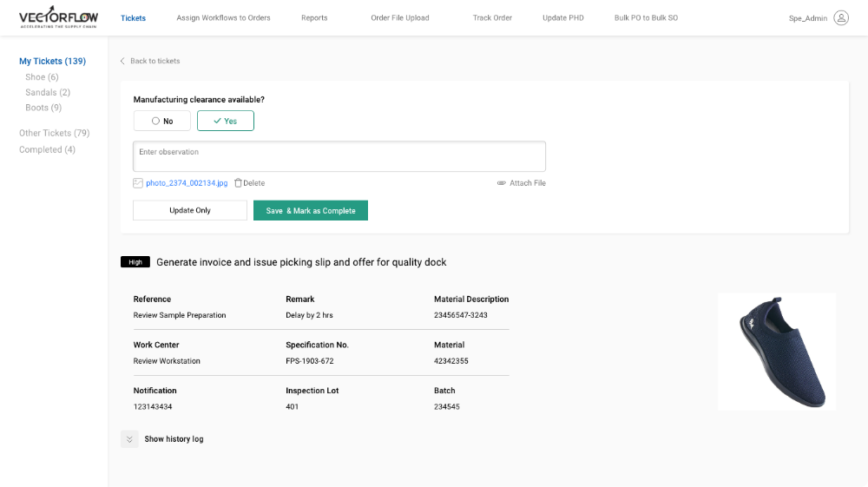Click the Update Only button
Screen dimensions: 868x487
(190, 210)
